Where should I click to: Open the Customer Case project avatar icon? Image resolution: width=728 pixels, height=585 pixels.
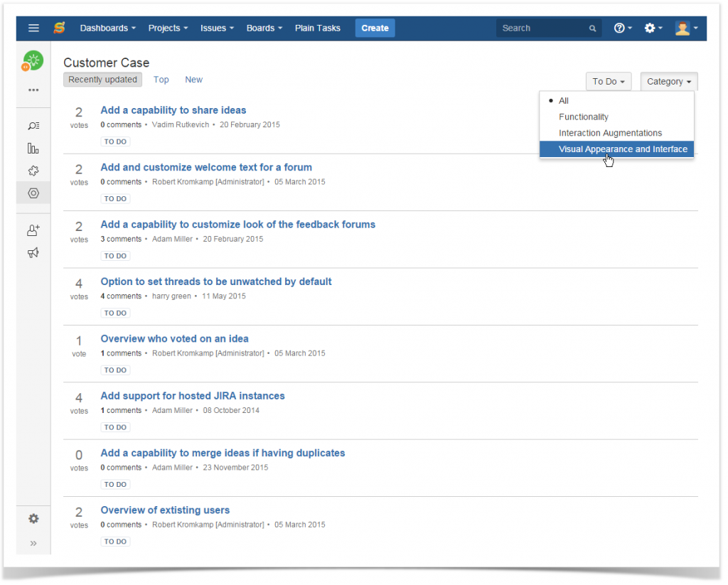33,61
